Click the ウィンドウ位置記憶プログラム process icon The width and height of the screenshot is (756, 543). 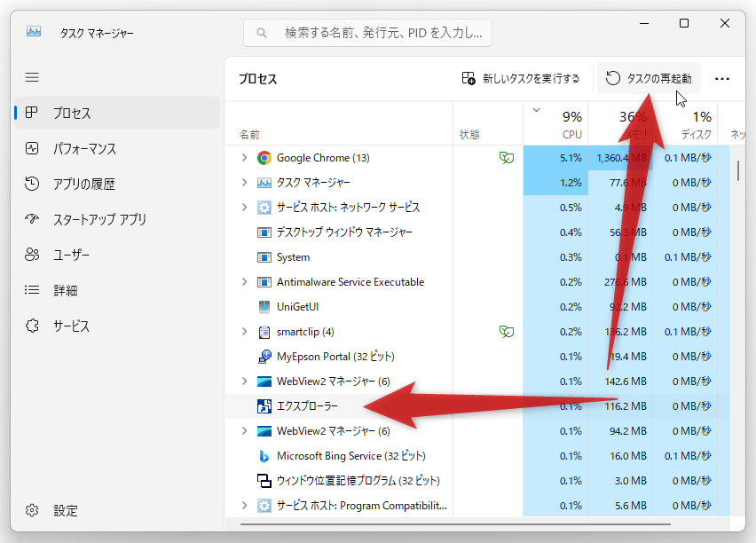[x=264, y=481]
